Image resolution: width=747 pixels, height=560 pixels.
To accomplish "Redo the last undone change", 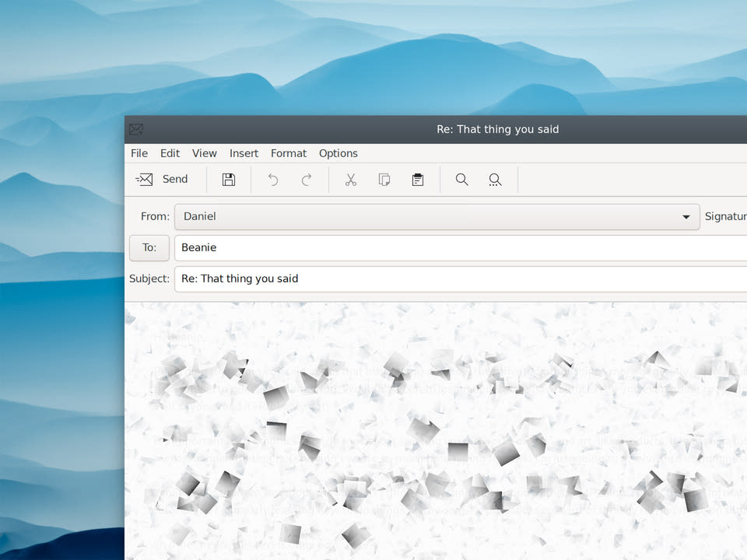I will 307,179.
